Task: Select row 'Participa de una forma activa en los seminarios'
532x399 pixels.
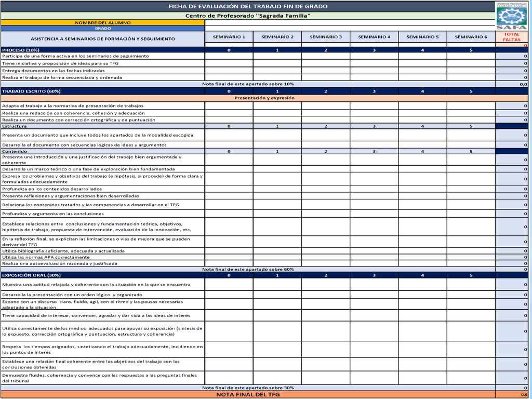Action: (x=264, y=56)
